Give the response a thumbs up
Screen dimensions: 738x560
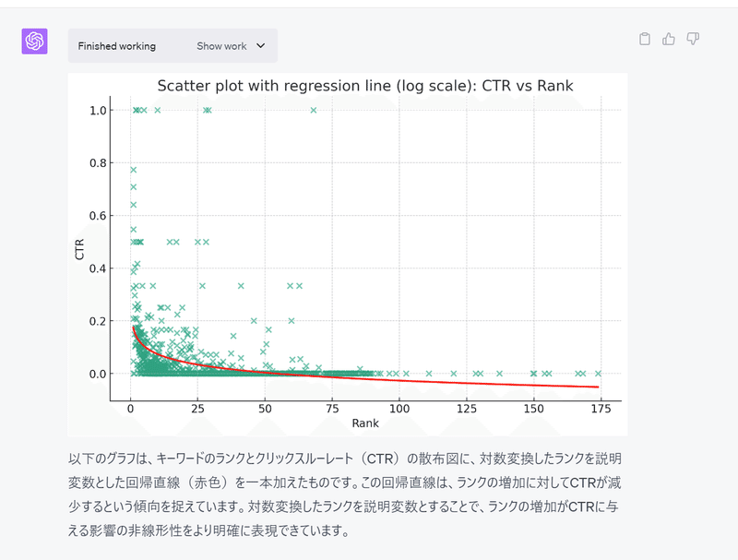tap(669, 39)
